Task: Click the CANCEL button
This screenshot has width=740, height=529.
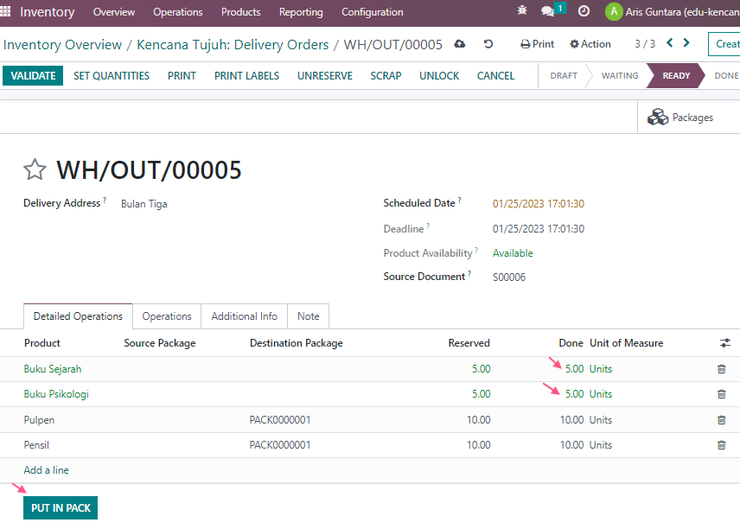Action: coord(496,76)
